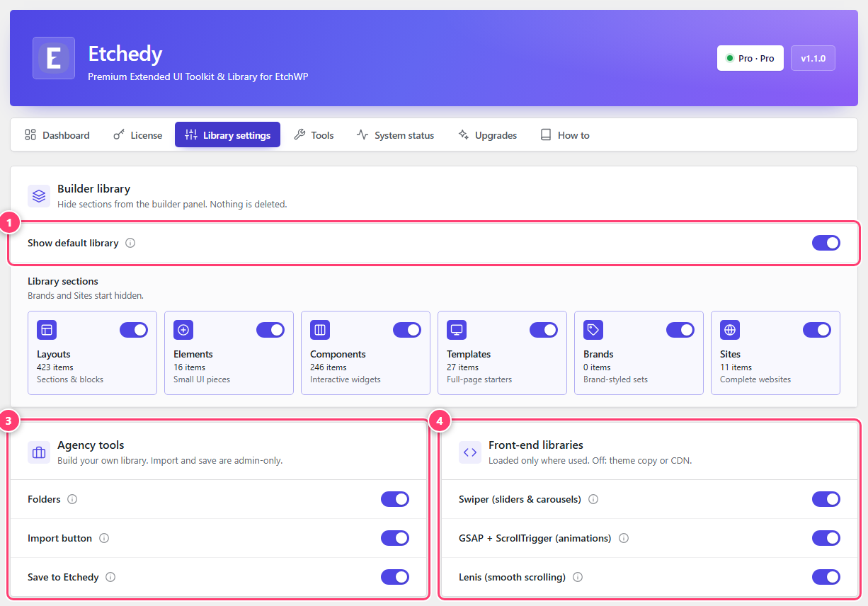Click the info icon next to Folders

[x=72, y=499]
